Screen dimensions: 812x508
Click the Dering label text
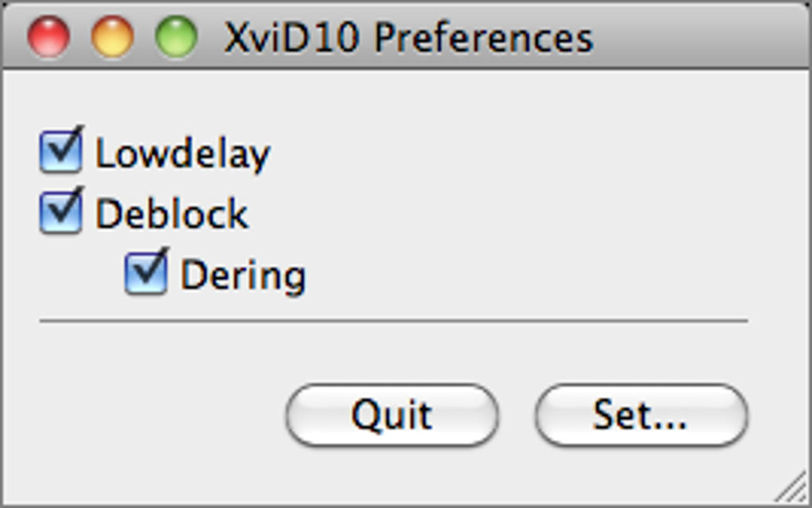(243, 275)
